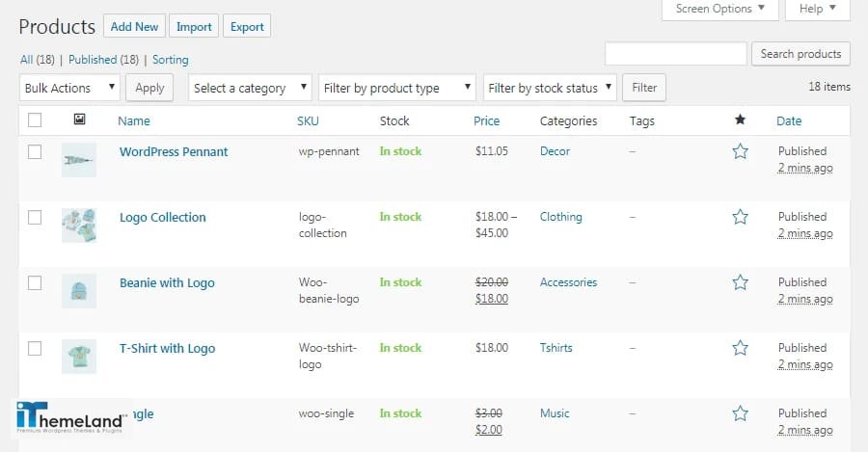Viewport: 868px width, 452px height.
Task: Show Published (18) products view
Action: click(x=103, y=60)
